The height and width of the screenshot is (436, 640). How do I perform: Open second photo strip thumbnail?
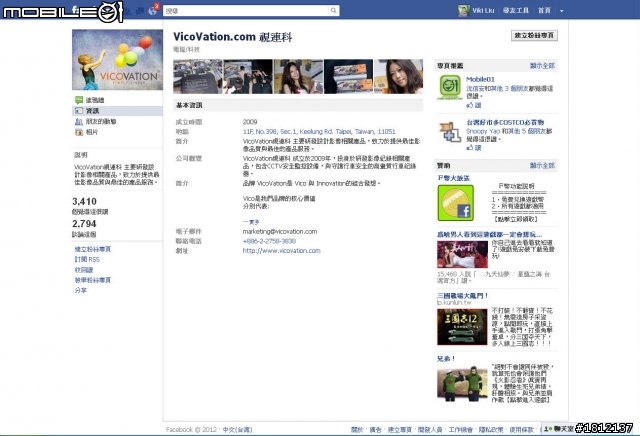tap(248, 76)
